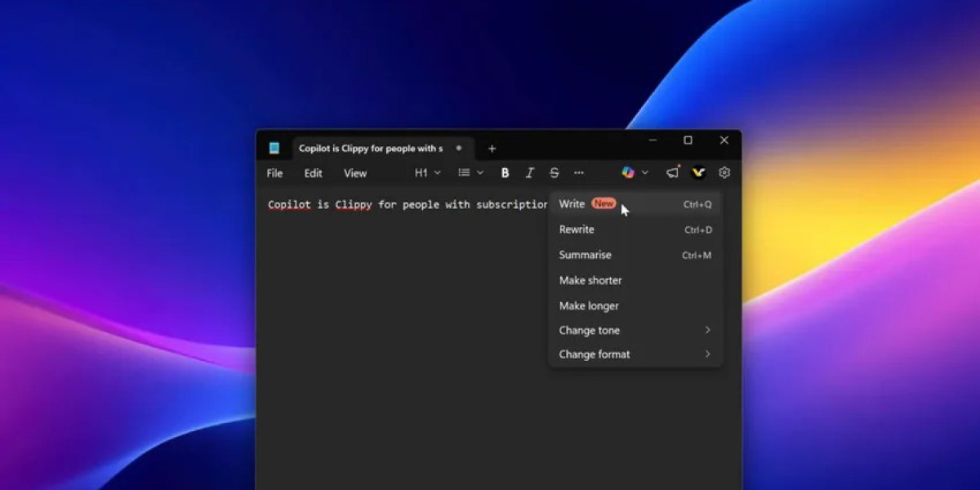Click the user account avatar icon
980x490 pixels.
698,172
